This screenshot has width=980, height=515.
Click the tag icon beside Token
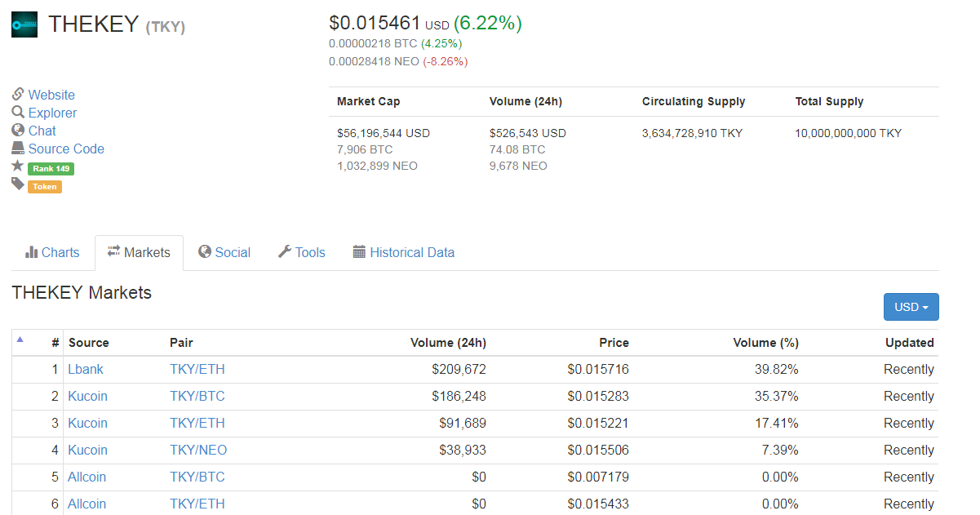[18, 184]
